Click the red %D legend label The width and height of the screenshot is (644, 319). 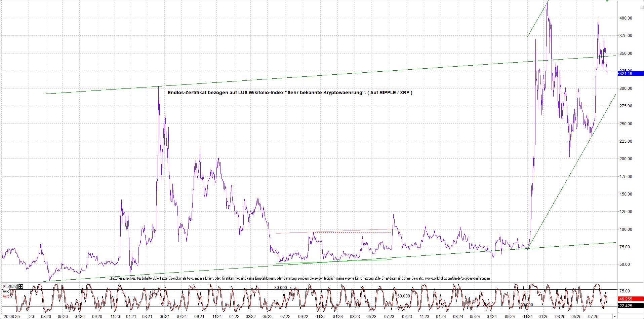[x=6, y=297]
